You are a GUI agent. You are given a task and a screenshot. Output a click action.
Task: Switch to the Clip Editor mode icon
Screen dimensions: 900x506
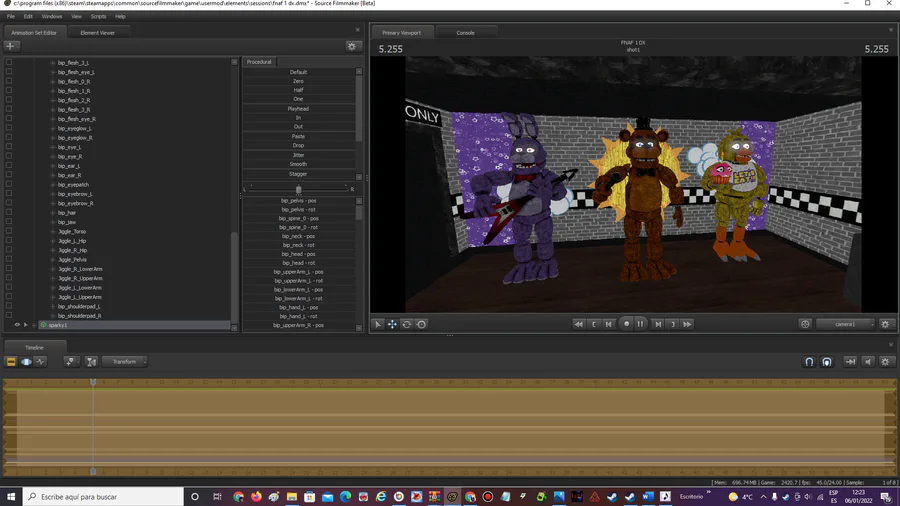click(11, 361)
